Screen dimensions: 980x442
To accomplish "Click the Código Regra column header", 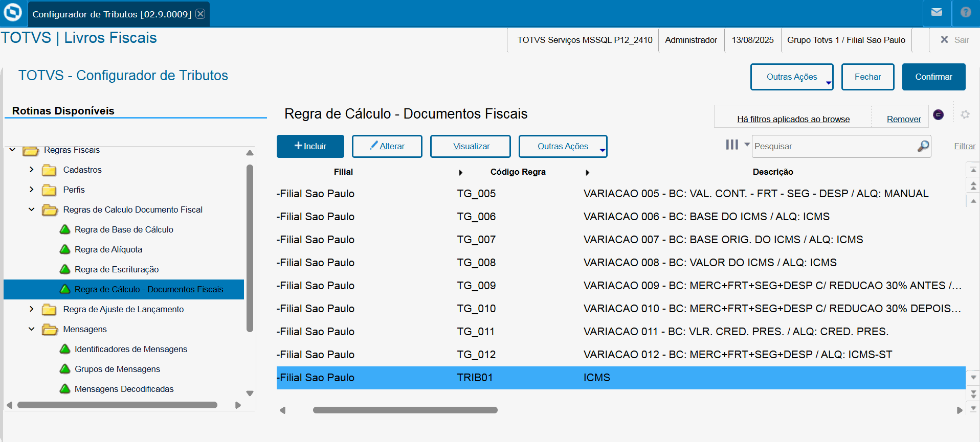I will pos(518,172).
